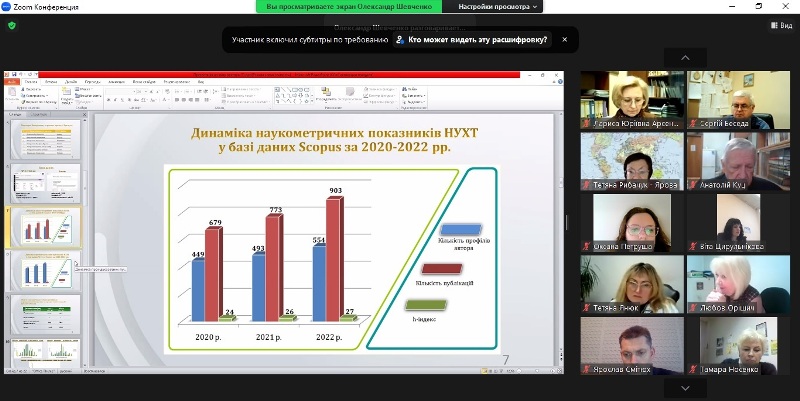800x401 pixels.
Task: Open the Файл tab in PowerPoint
Action: point(11,82)
